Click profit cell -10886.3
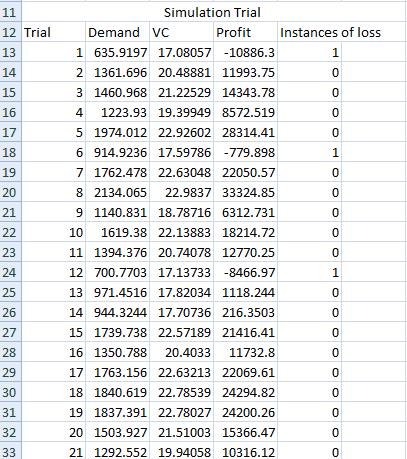 click(x=245, y=52)
